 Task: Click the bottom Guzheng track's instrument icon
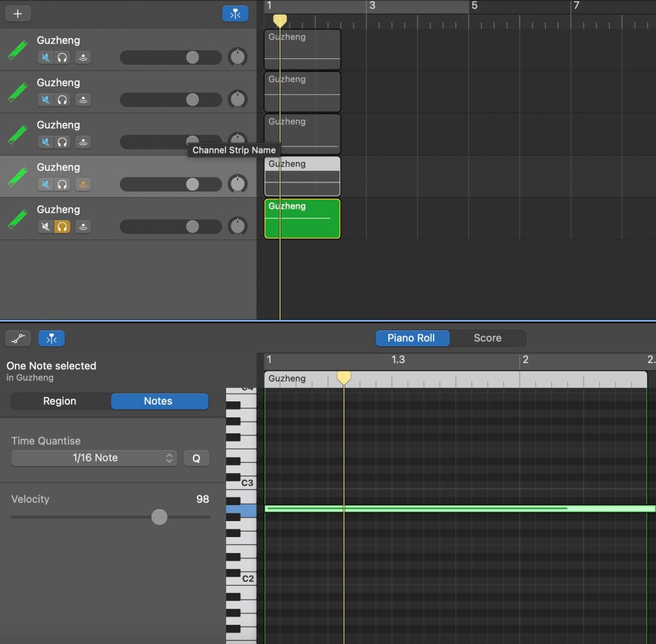click(x=18, y=219)
